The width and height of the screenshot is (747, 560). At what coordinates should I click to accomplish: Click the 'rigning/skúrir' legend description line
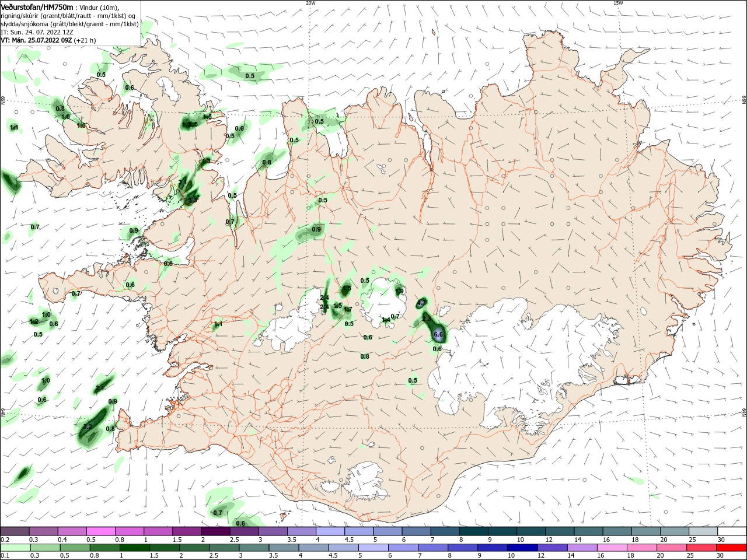point(68,16)
